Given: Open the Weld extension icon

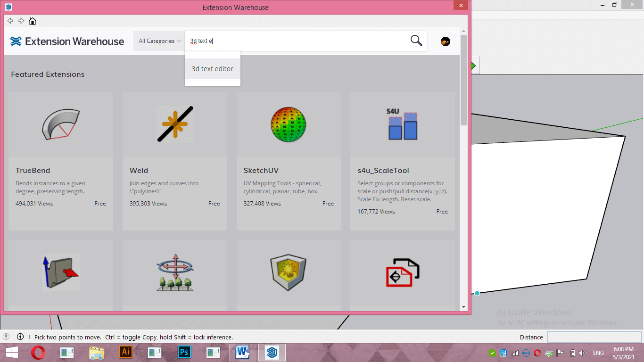Looking at the screenshot, I should point(175,124).
